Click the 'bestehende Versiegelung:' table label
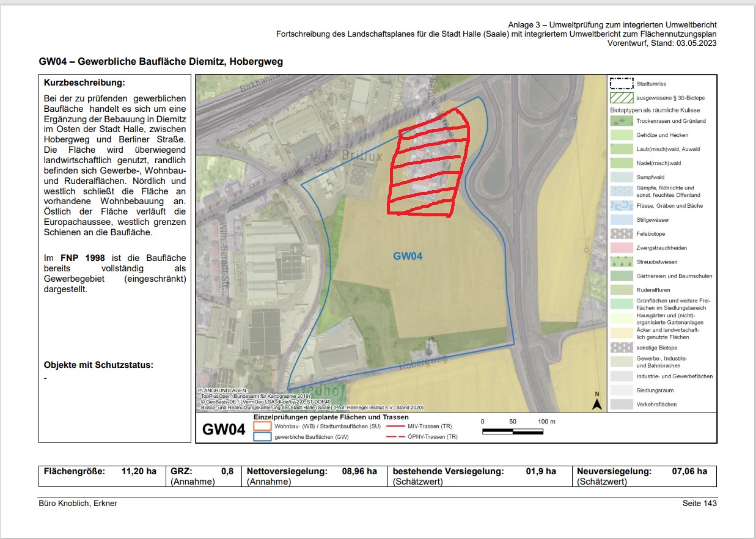The width and height of the screenshot is (756, 539). click(x=448, y=471)
